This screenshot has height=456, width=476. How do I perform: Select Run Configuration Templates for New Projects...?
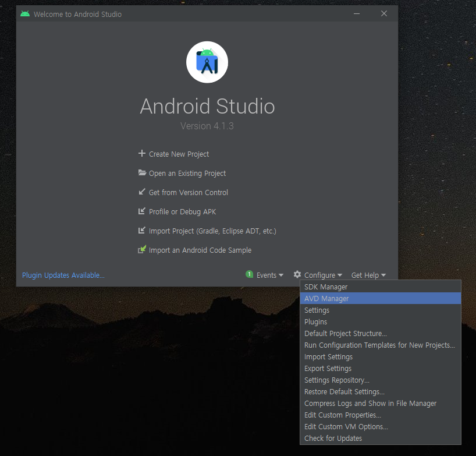pyautogui.click(x=381, y=345)
